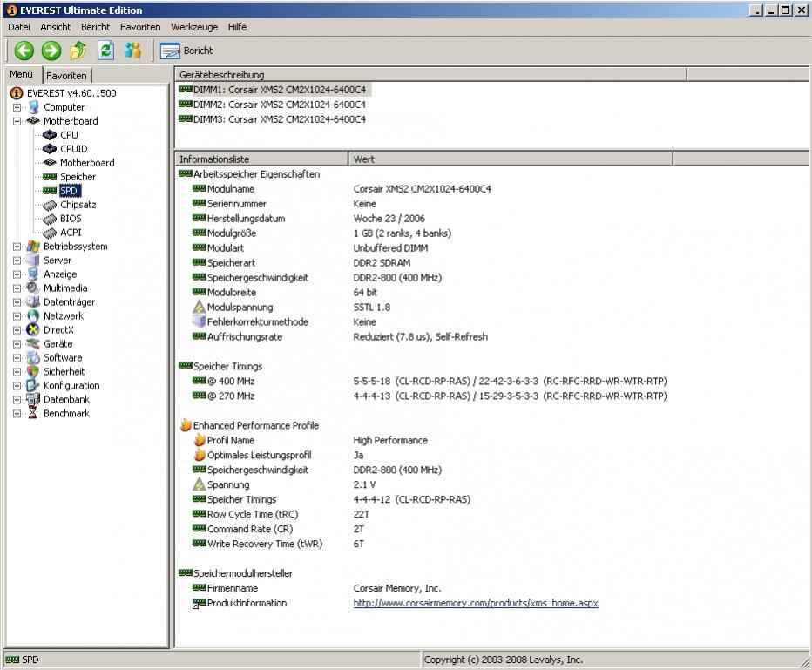The image size is (812, 670).
Task: Expand the Computer tree node
Action: click(x=17, y=107)
